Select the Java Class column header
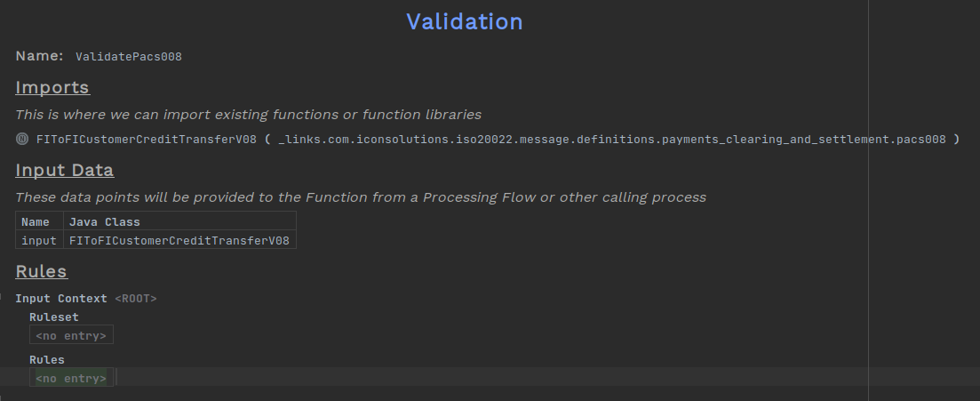980x401 pixels. click(x=105, y=222)
